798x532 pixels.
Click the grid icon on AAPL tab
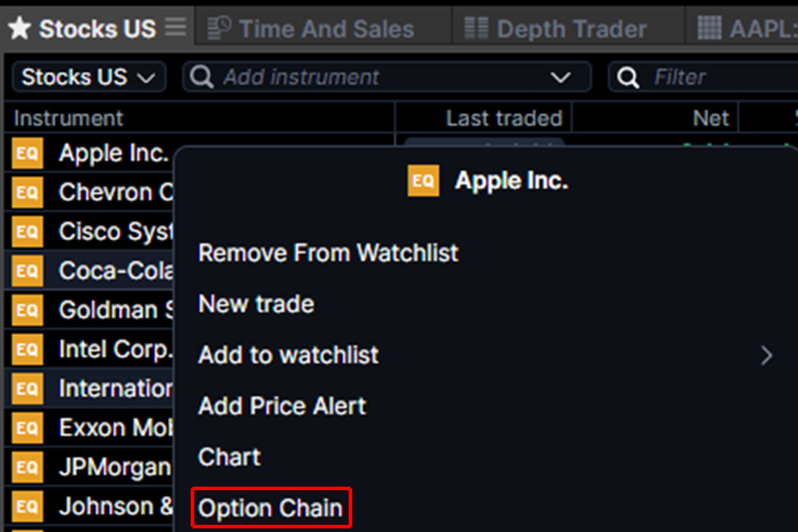click(x=710, y=28)
